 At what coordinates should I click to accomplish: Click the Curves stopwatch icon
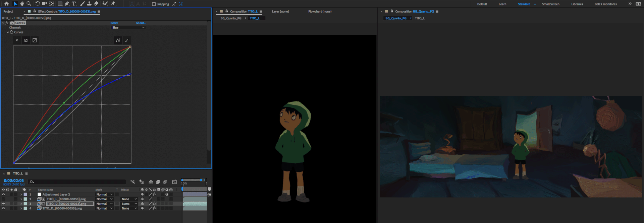[11, 32]
